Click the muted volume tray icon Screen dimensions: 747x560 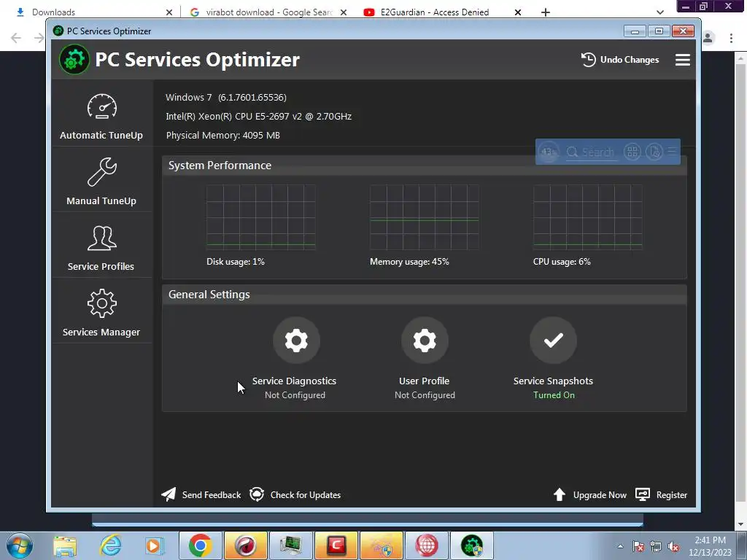click(673, 546)
